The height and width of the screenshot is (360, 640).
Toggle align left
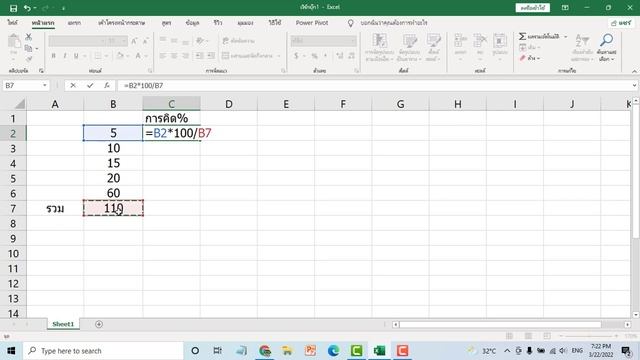click(x=163, y=56)
